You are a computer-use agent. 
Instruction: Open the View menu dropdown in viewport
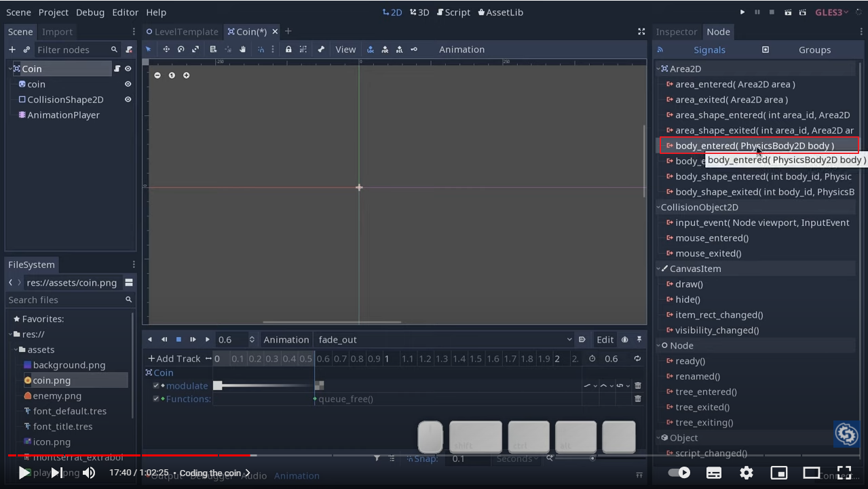pos(345,50)
